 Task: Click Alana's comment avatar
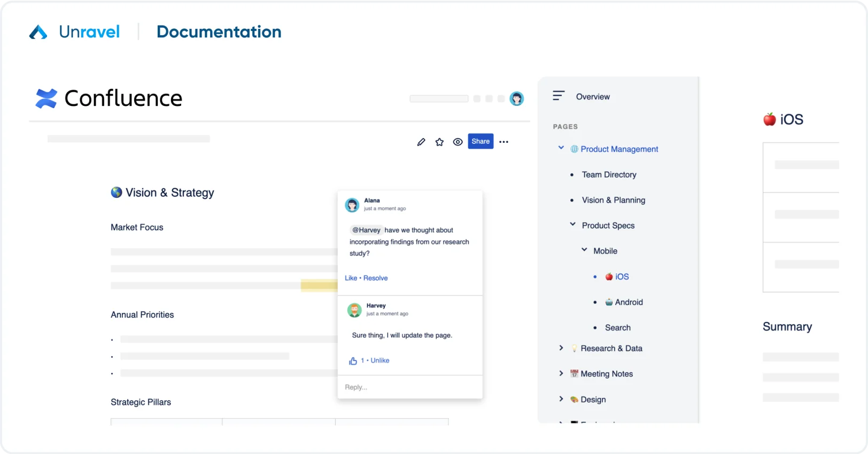pos(352,205)
